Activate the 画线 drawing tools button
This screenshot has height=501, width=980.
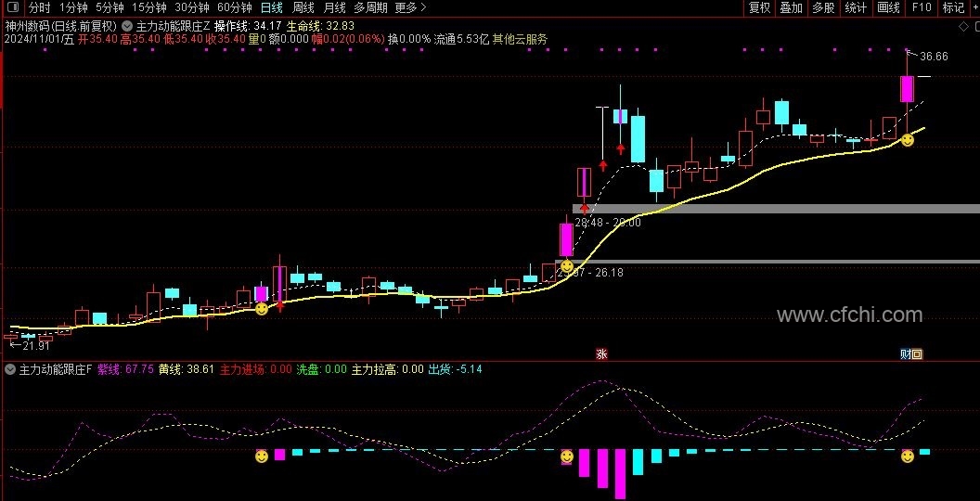pyautogui.click(x=888, y=7)
